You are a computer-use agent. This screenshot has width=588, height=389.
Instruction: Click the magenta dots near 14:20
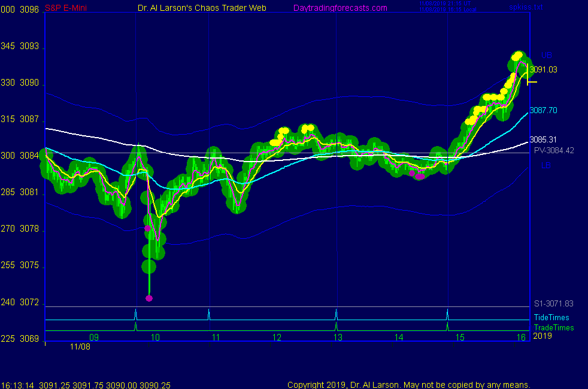click(x=419, y=175)
